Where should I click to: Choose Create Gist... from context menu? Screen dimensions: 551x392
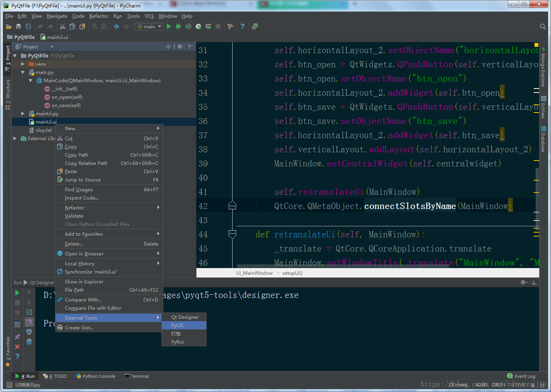pyautogui.click(x=109, y=328)
